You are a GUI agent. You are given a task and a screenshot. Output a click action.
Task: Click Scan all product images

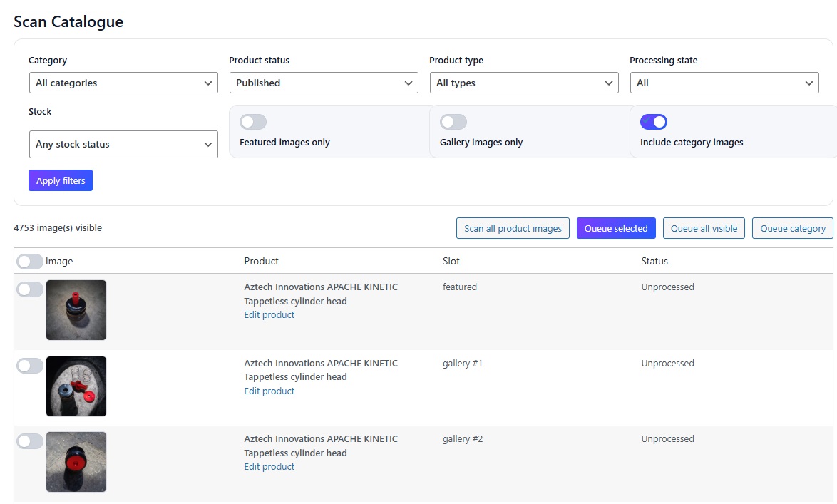tap(513, 228)
